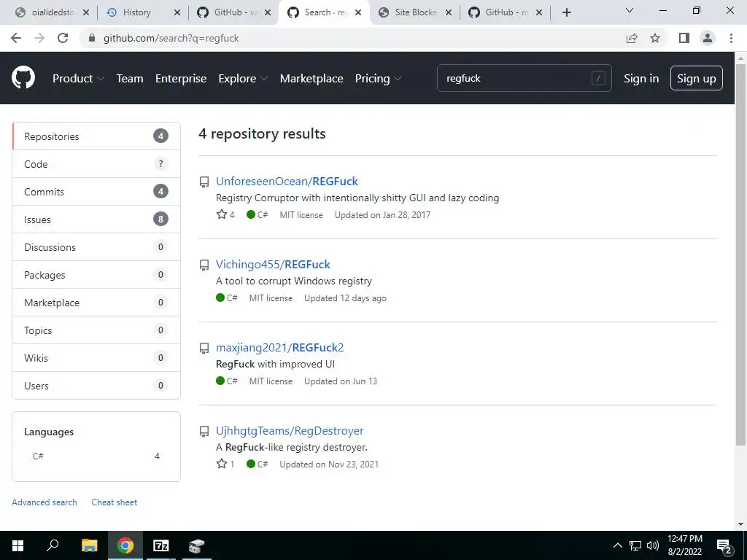Open Vichingo455/REGFuck repository link
The height and width of the screenshot is (560, 747).
[273, 265]
